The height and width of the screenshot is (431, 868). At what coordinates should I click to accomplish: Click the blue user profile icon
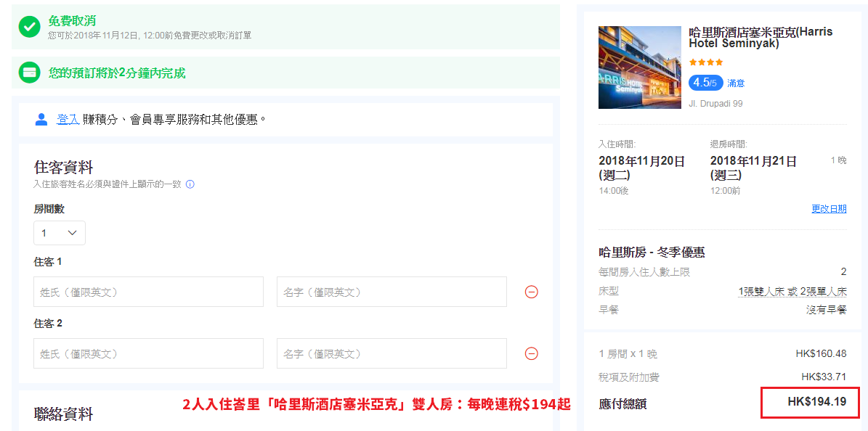pos(41,120)
